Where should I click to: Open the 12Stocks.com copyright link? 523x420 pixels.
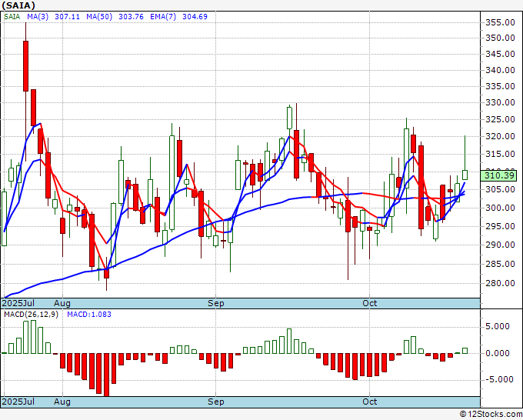click(x=491, y=414)
